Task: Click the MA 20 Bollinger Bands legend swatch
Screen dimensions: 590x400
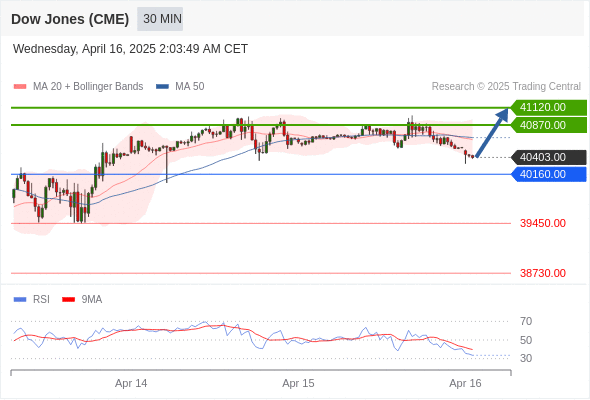Action: click(x=20, y=87)
